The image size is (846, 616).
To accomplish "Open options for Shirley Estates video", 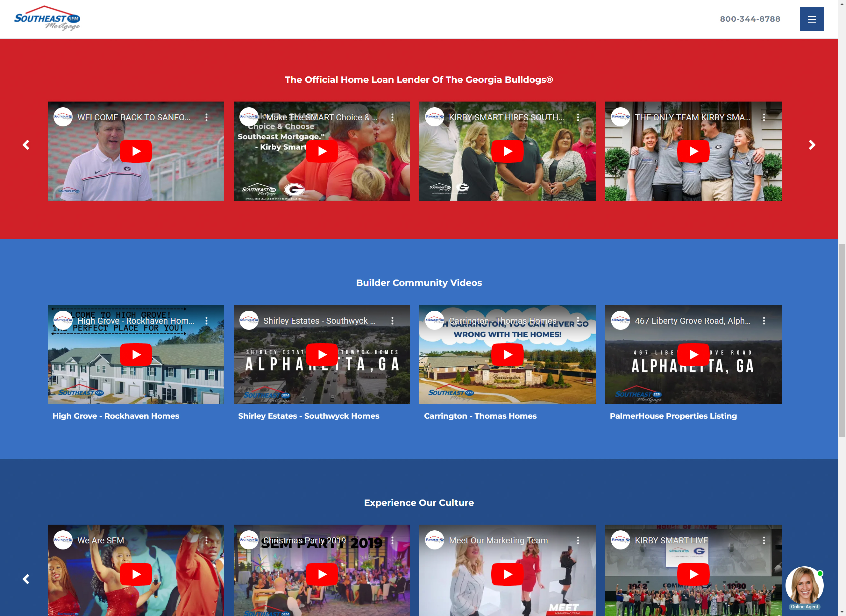I will click(x=392, y=321).
